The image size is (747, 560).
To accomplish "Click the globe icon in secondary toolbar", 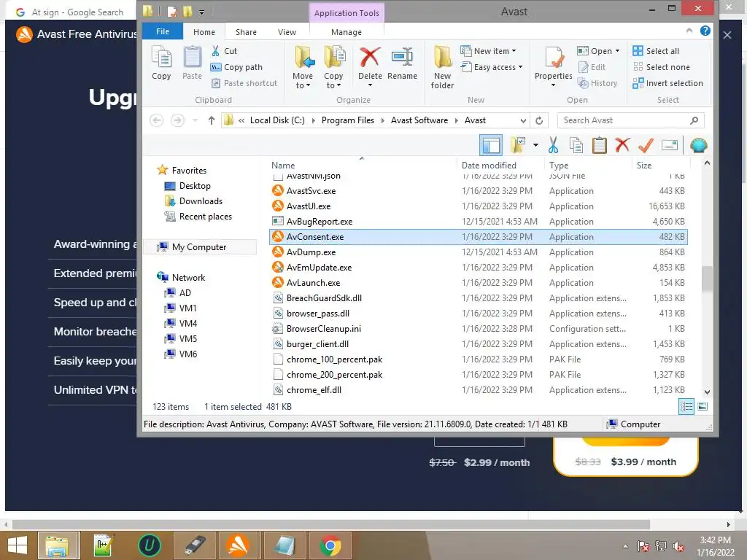I will (x=698, y=145).
